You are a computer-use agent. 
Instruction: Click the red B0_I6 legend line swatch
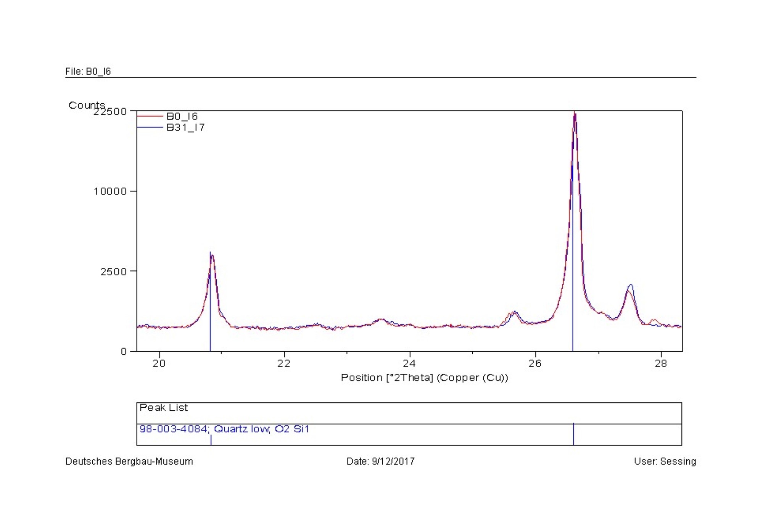(150, 116)
